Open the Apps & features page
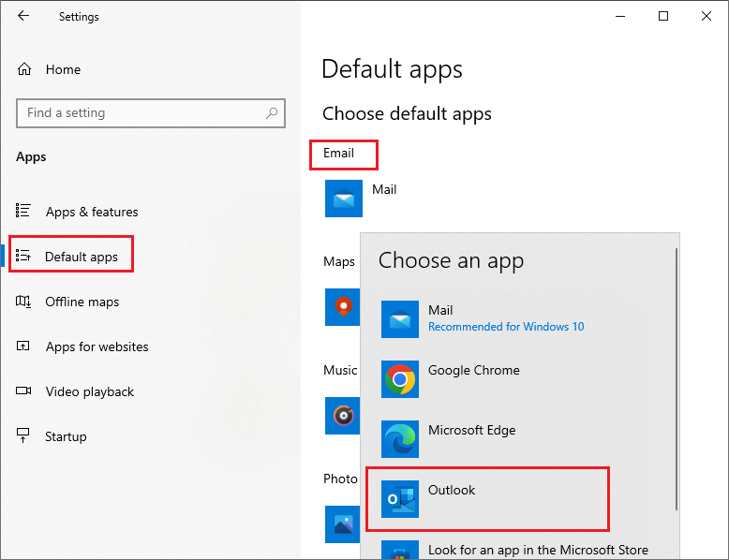 pos(92,212)
